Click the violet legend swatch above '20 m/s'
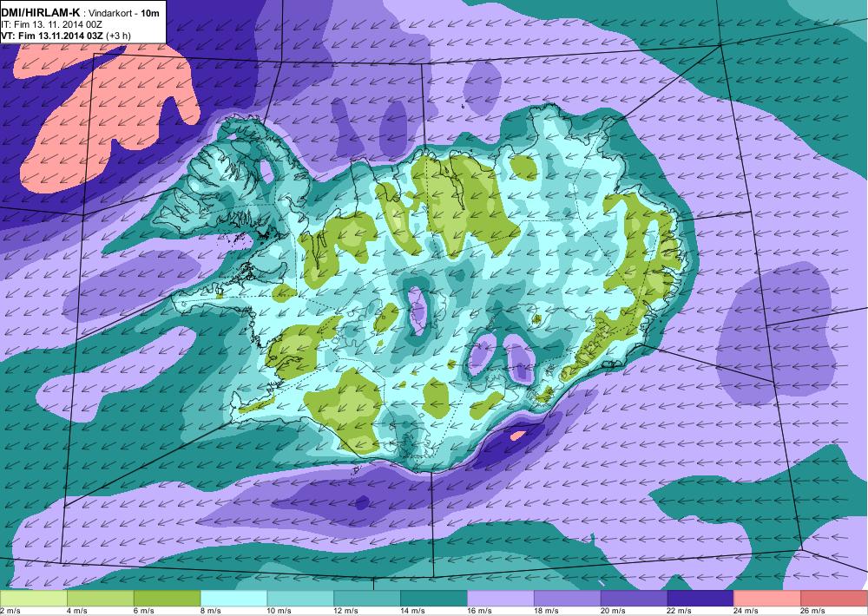This screenshot has height=616, width=868. (635, 599)
